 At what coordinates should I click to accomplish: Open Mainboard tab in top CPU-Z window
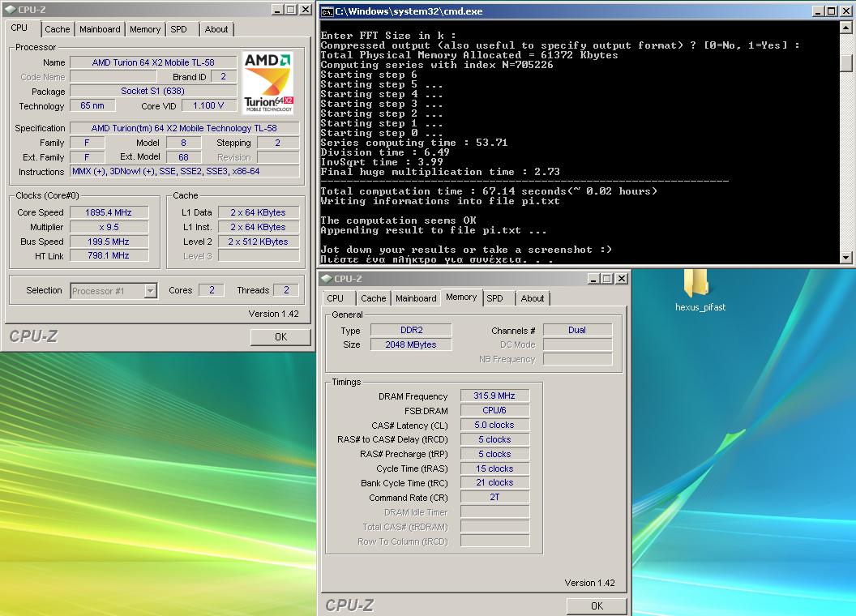[100, 29]
